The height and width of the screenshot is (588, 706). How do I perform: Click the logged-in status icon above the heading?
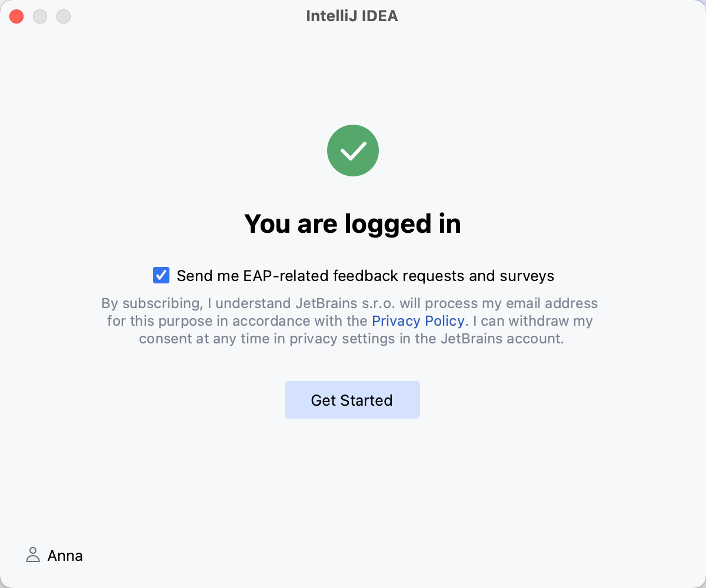[353, 151]
